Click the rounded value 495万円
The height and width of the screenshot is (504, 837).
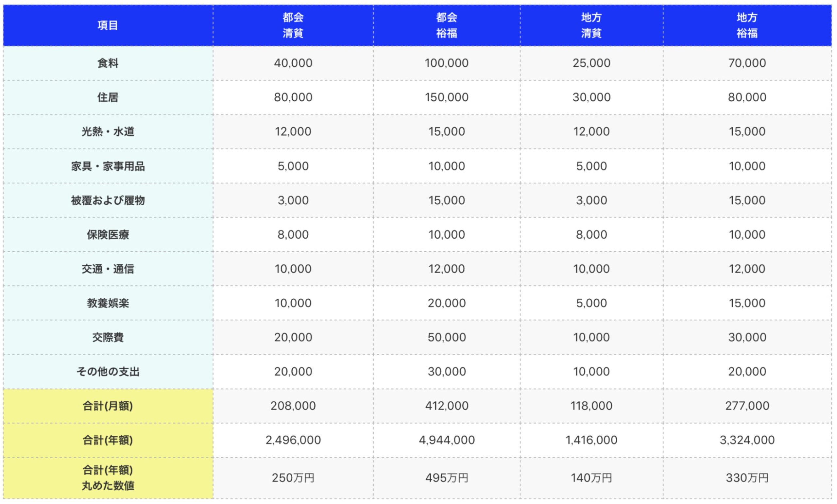447,478
